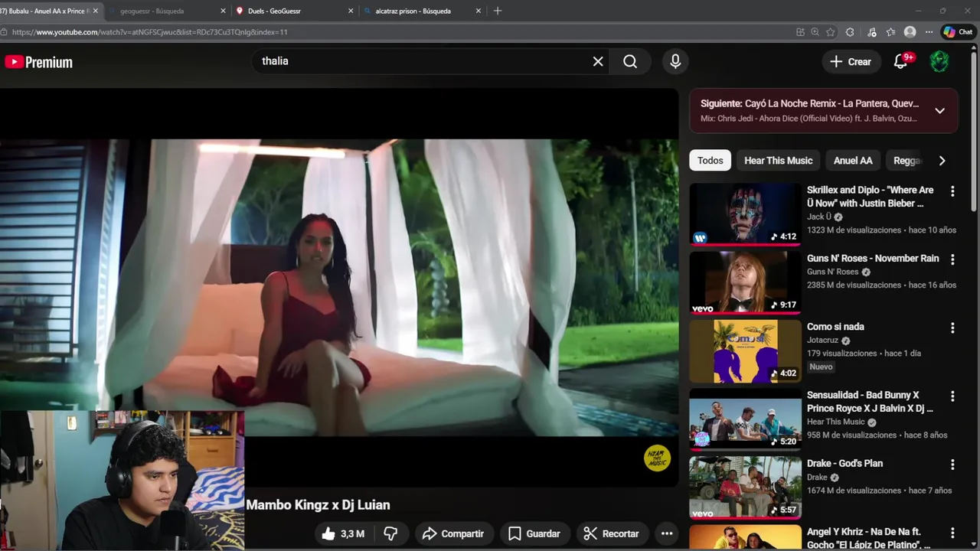Clear the thalia search text
Image resolution: width=980 pixels, height=551 pixels.
click(x=598, y=61)
